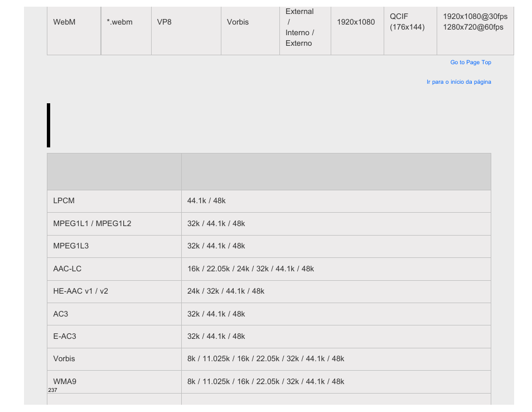Select the 1920x1080 maximum resolution cell
The image size is (532, 412).
point(357,31)
